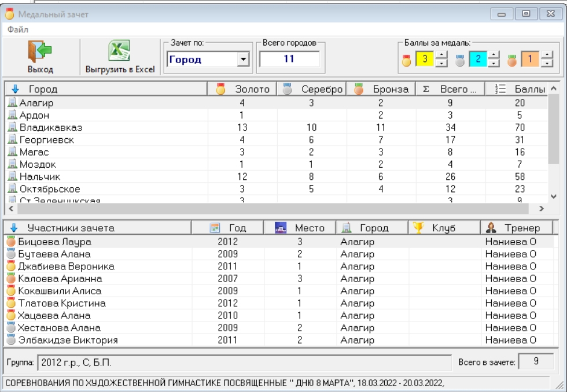
Task: Click the calendar icon in Год column header
Action: click(215, 228)
